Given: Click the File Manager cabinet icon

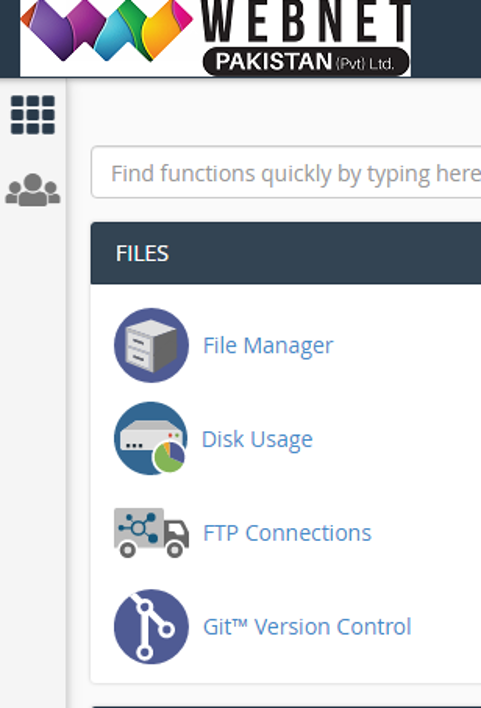Looking at the screenshot, I should click(x=151, y=345).
